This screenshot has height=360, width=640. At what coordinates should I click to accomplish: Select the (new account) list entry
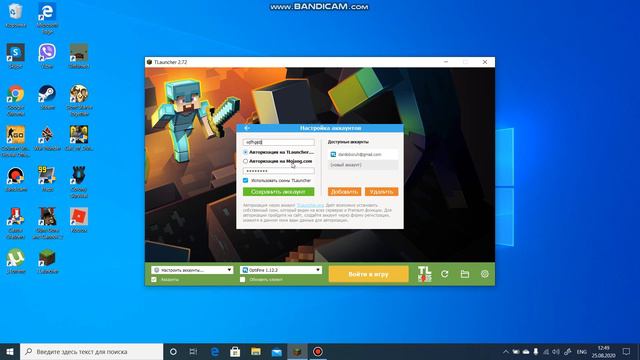(x=363, y=165)
